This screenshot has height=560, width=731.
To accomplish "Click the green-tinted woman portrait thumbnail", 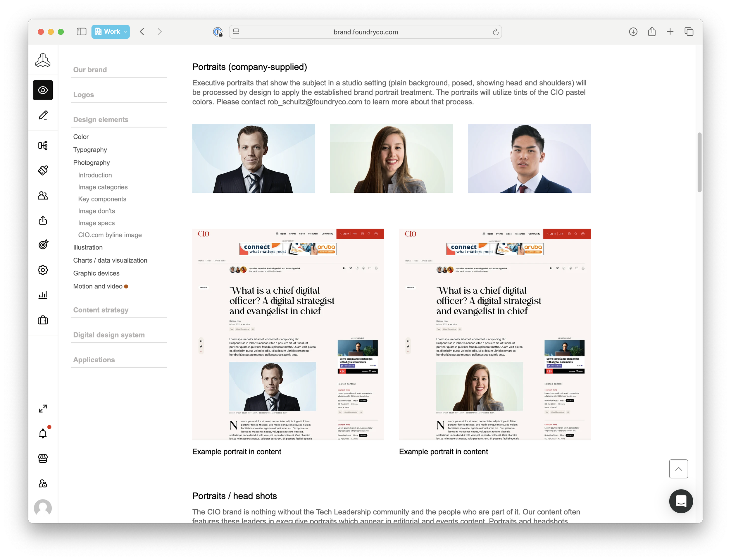I will 391,158.
